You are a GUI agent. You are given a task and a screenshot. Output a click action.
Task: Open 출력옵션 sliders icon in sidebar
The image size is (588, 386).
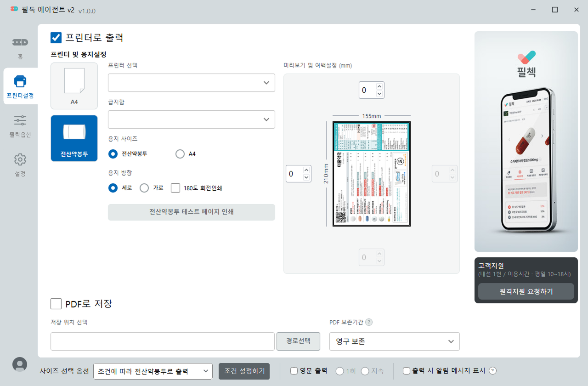(20, 121)
